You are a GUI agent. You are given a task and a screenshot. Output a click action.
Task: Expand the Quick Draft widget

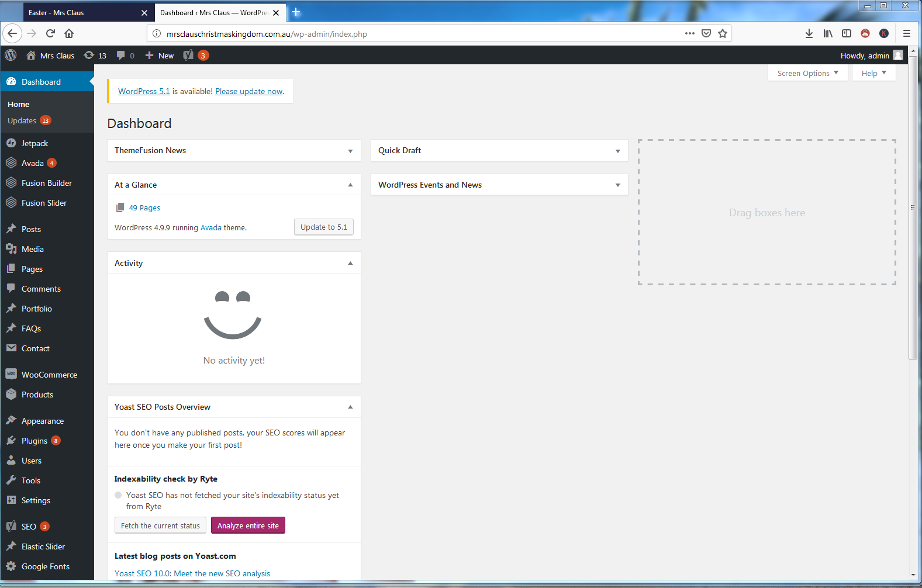617,151
